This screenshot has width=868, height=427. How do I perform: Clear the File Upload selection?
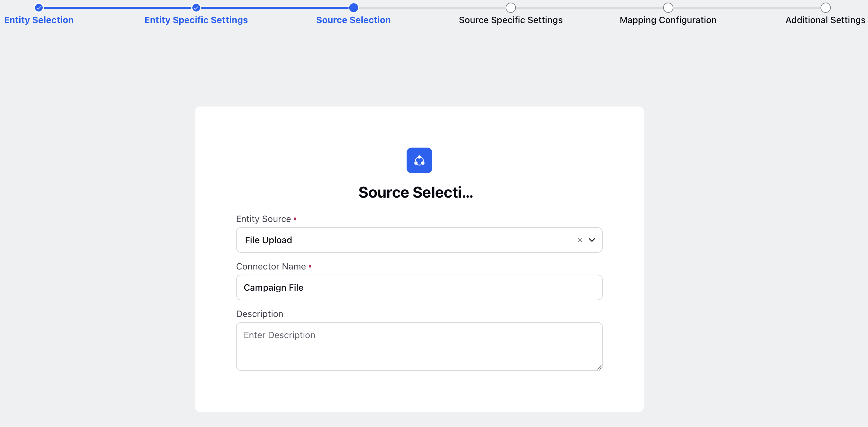coord(579,240)
